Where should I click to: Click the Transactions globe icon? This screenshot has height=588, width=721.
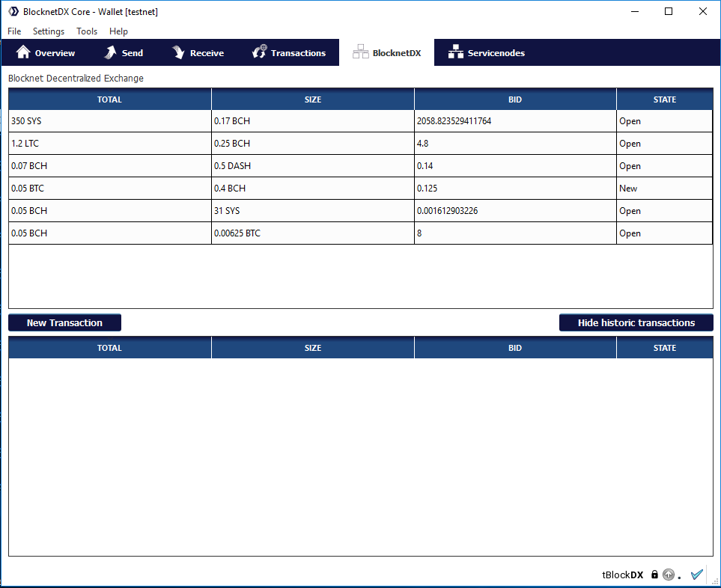coord(259,52)
